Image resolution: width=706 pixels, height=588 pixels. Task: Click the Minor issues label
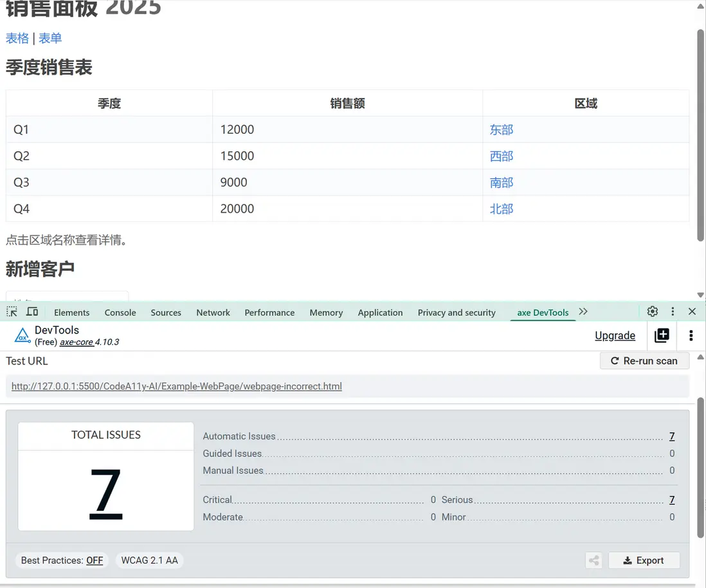tap(453, 517)
